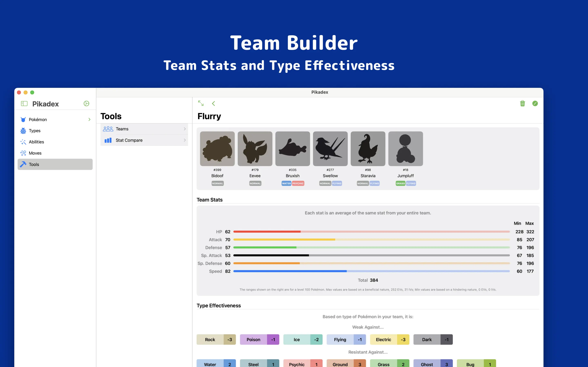Click the Electric weakness badge
The width and height of the screenshot is (588, 367).
point(389,339)
